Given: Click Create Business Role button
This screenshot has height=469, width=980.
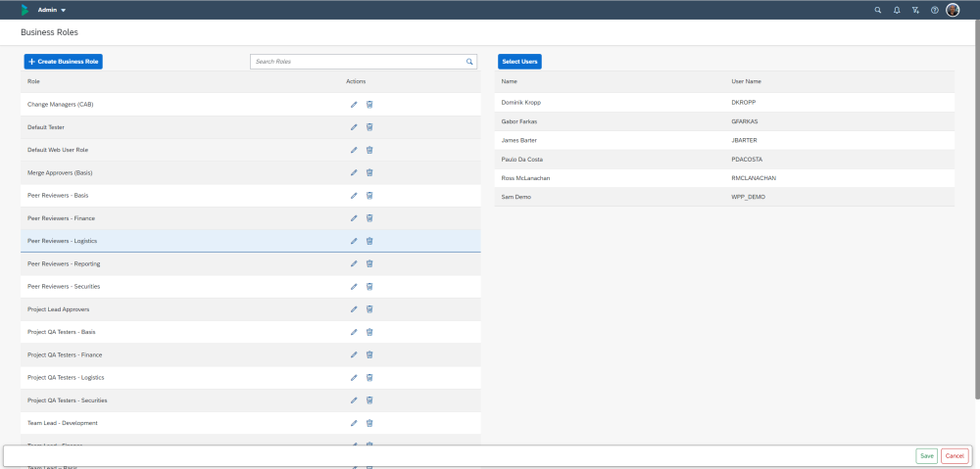Looking at the screenshot, I should tap(63, 62).
